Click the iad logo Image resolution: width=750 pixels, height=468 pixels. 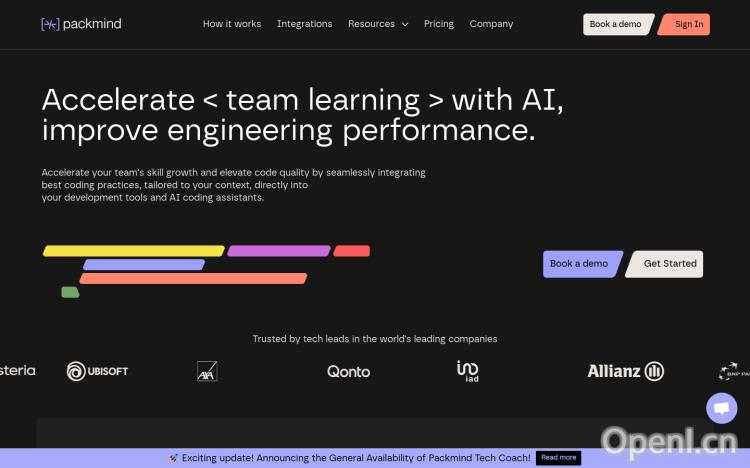click(x=467, y=371)
